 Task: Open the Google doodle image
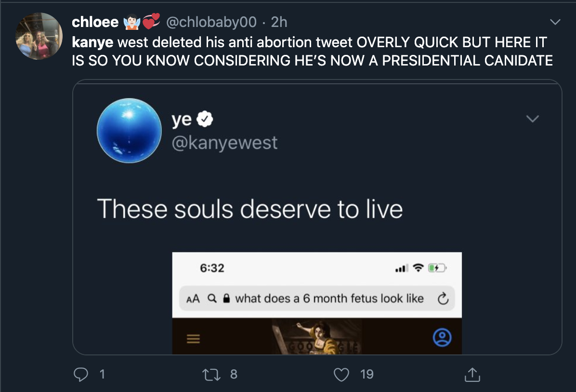coord(315,337)
